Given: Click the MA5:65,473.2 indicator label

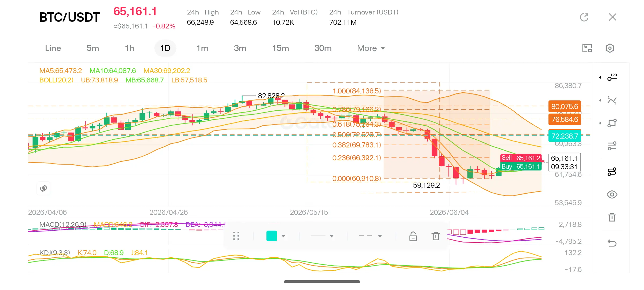Looking at the screenshot, I should pyautogui.click(x=61, y=71).
